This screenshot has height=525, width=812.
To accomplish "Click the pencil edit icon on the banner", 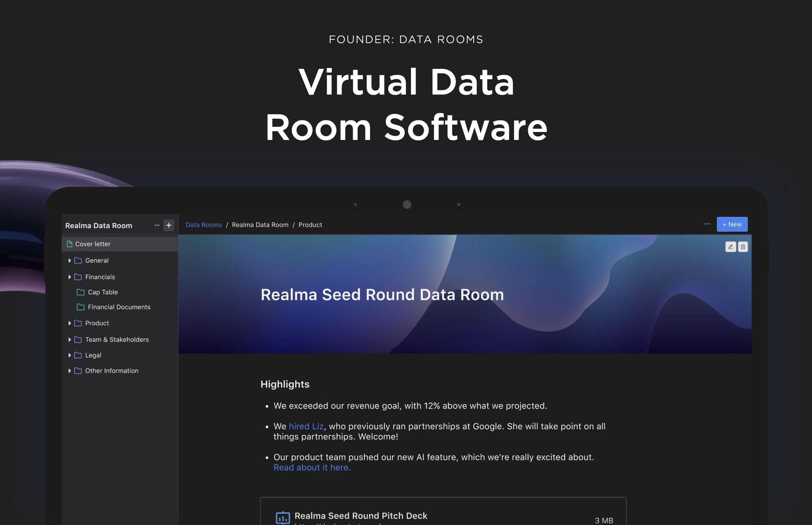I will point(730,247).
